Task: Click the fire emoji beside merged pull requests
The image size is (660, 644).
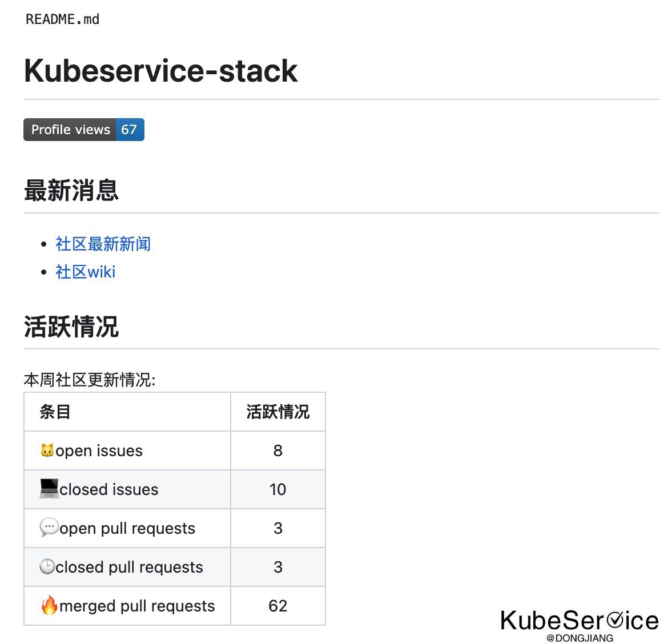Action: [49, 605]
